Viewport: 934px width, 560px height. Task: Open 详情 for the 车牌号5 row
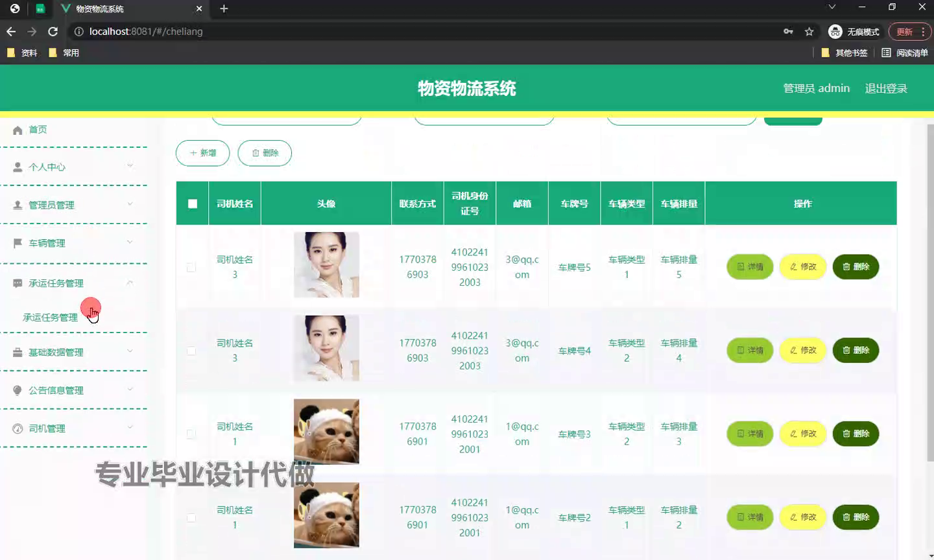pos(750,266)
